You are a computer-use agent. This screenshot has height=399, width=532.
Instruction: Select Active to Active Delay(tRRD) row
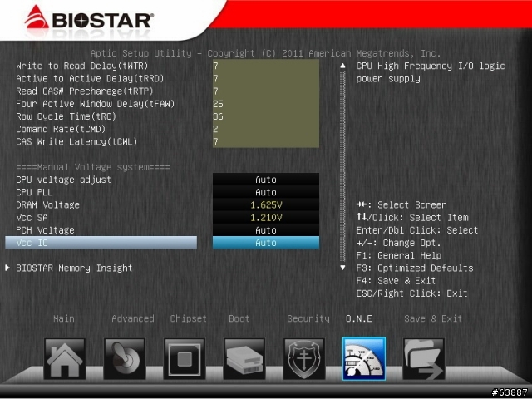pos(90,79)
